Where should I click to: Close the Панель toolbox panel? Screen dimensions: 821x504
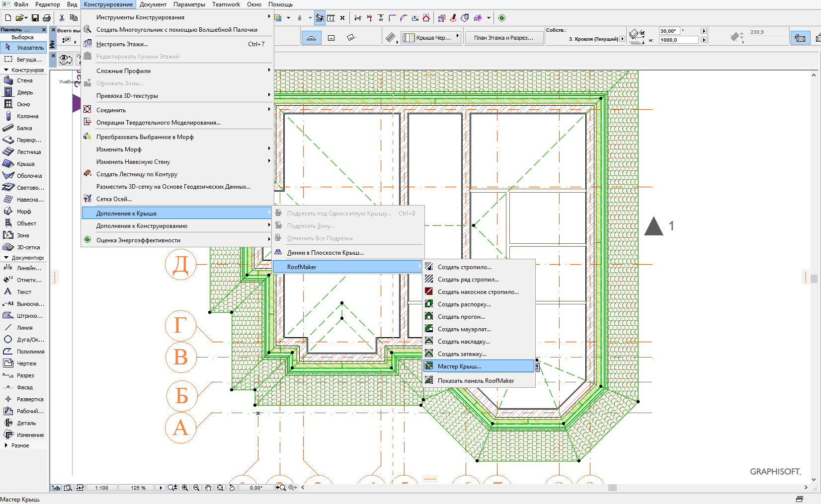(44, 30)
